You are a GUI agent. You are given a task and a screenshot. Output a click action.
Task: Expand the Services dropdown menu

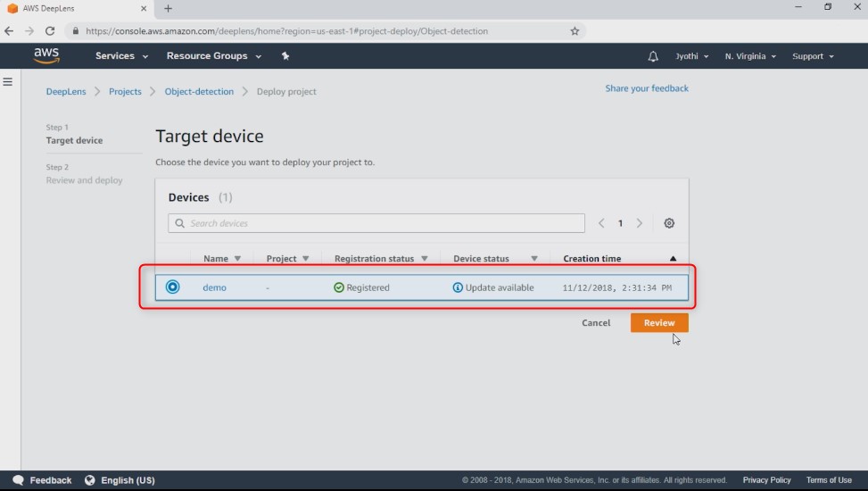click(121, 56)
